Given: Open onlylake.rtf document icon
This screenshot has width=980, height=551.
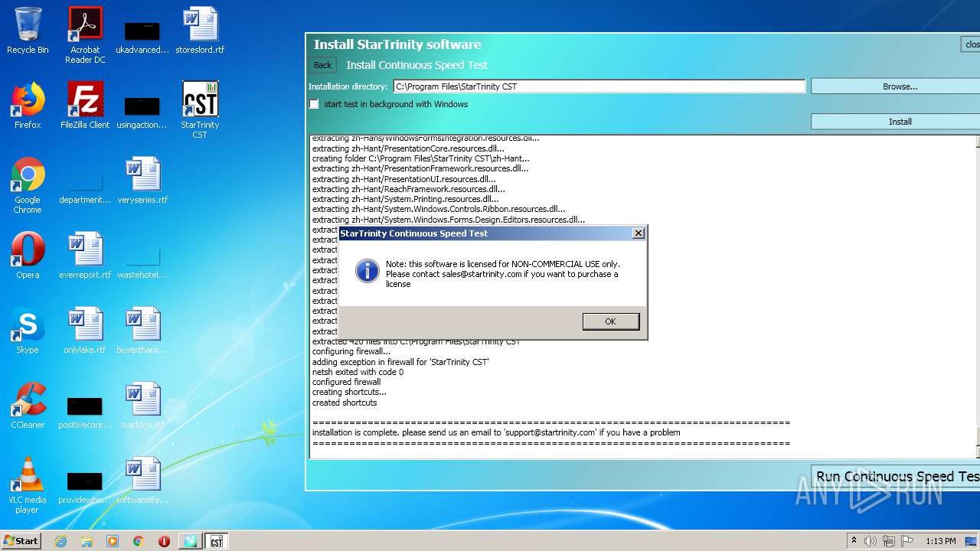Looking at the screenshot, I should tap(85, 331).
